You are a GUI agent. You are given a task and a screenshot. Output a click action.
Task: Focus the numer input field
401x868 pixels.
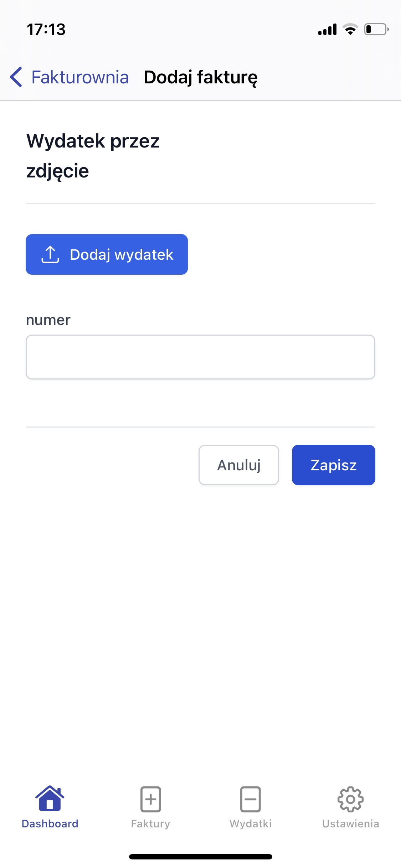pyautogui.click(x=200, y=357)
